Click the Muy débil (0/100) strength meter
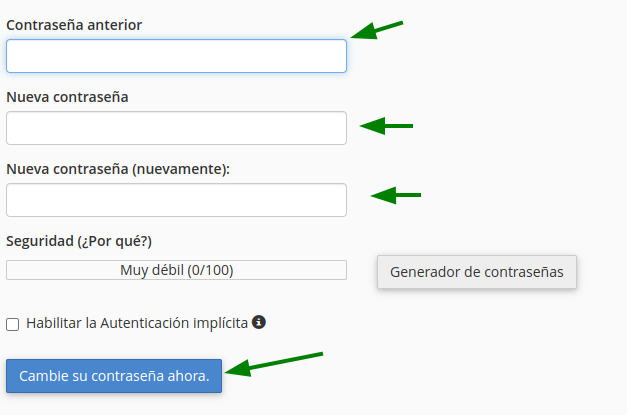 coord(176,270)
